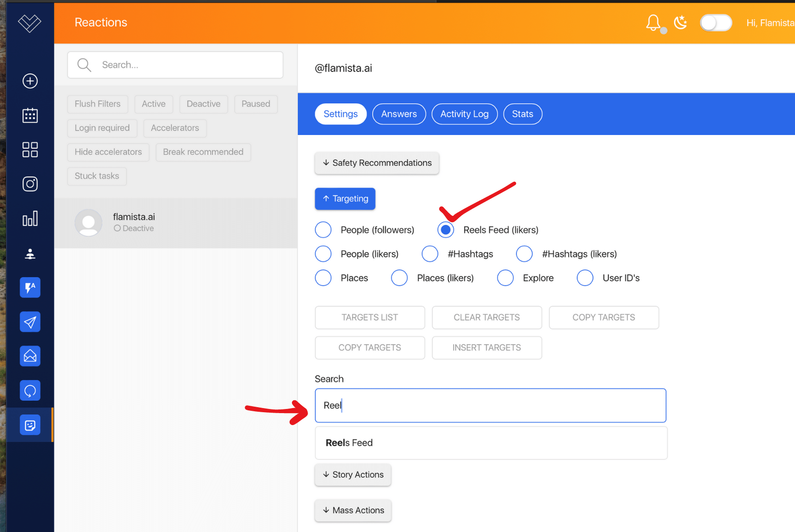This screenshot has height=532, width=795.
Task: Click the plus circle icon in sidebar
Action: click(x=30, y=81)
